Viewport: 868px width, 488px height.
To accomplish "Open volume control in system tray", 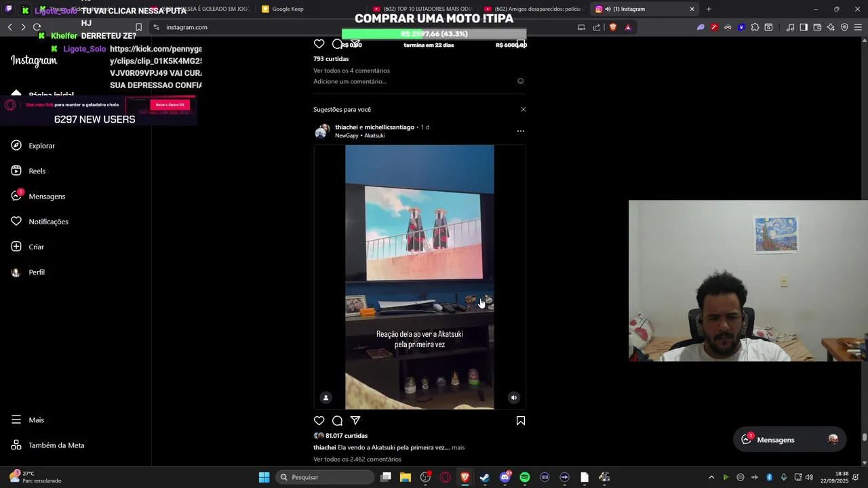I will tap(809, 477).
